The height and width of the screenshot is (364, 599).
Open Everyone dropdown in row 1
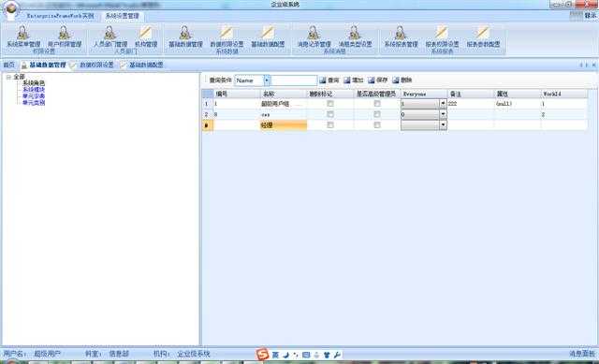coord(443,104)
